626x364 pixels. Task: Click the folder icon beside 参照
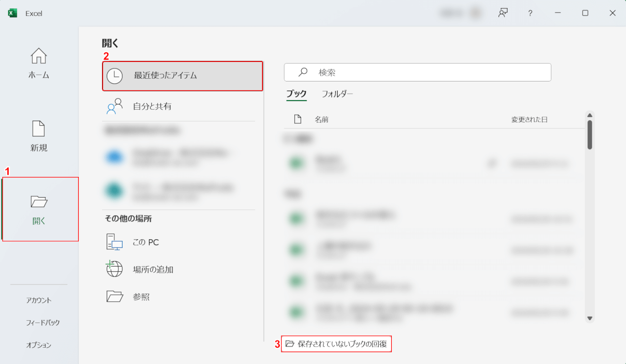(x=115, y=297)
